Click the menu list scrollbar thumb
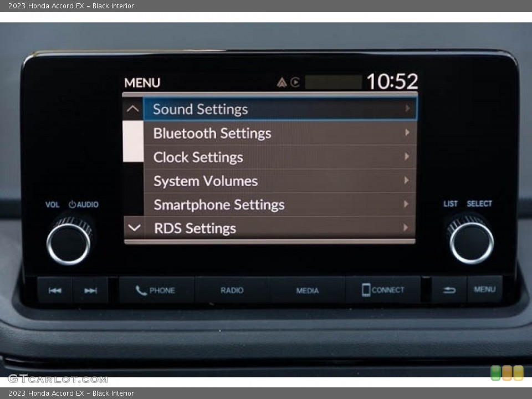The image size is (532, 399). [x=133, y=141]
